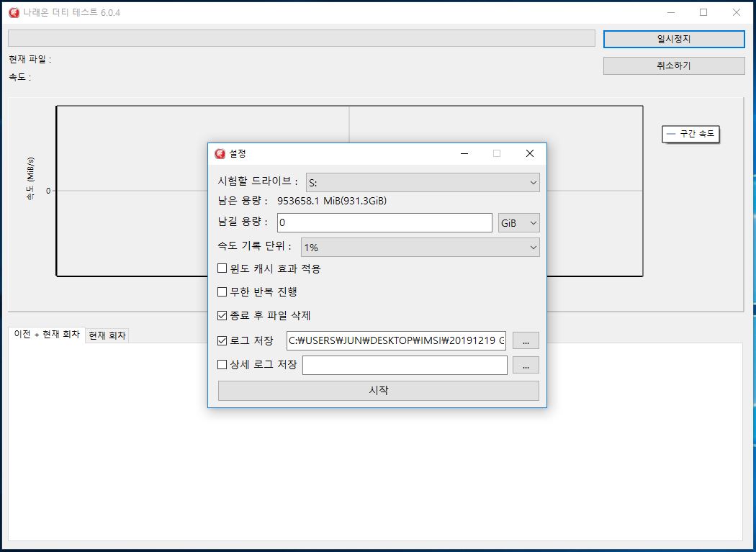Screen dimensions: 756x552
Task: Uncheck 로그 저장 checkbox
Action: coord(222,341)
